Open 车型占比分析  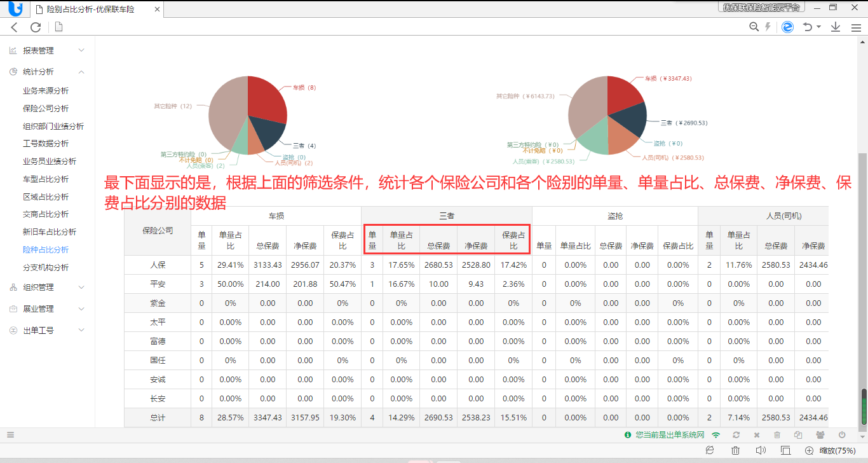point(46,179)
